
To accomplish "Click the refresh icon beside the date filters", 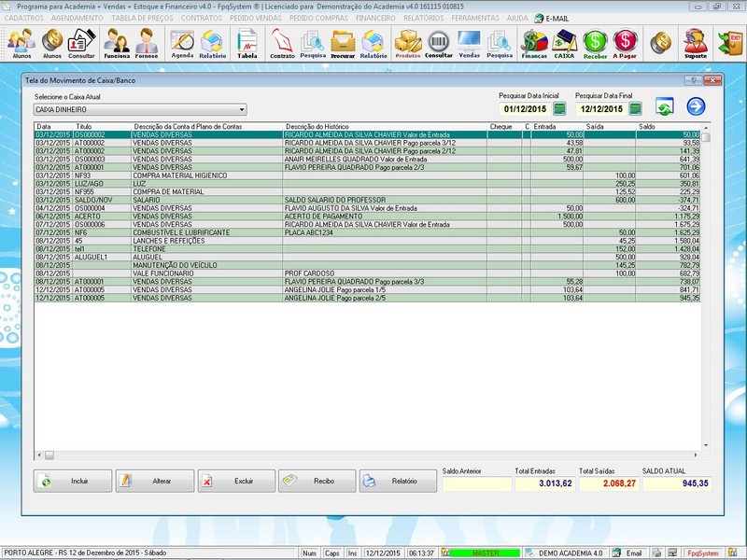I will (664, 107).
